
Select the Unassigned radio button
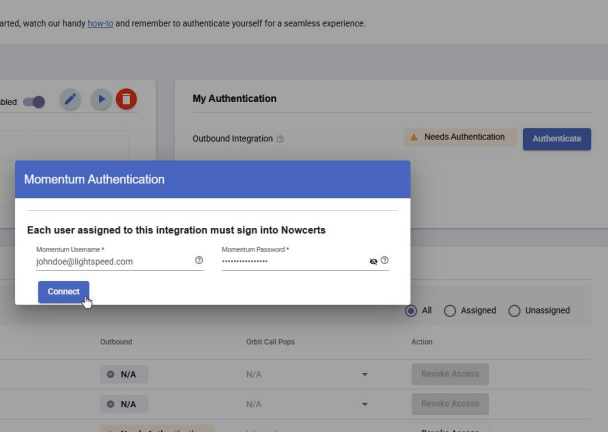pos(514,311)
